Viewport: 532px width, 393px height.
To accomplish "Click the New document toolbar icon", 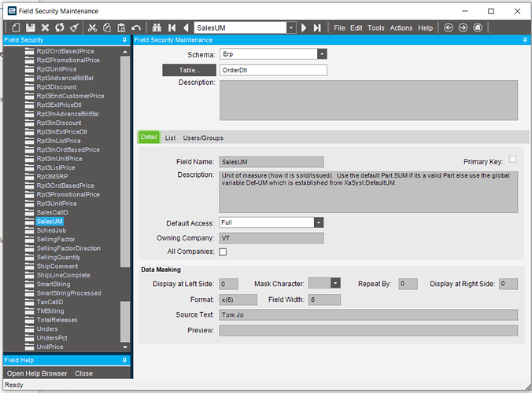I will pyautogui.click(x=16, y=28).
